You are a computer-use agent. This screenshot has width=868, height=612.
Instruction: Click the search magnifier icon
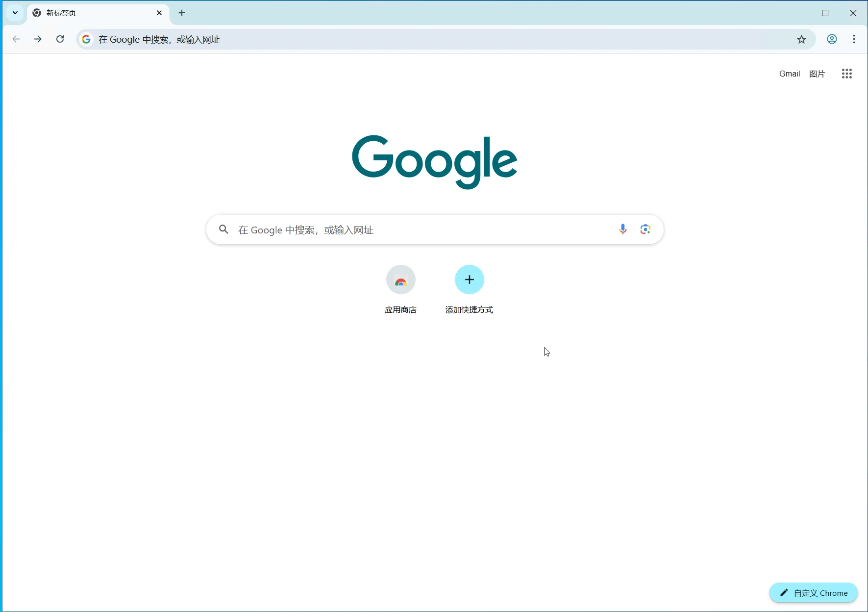(223, 229)
